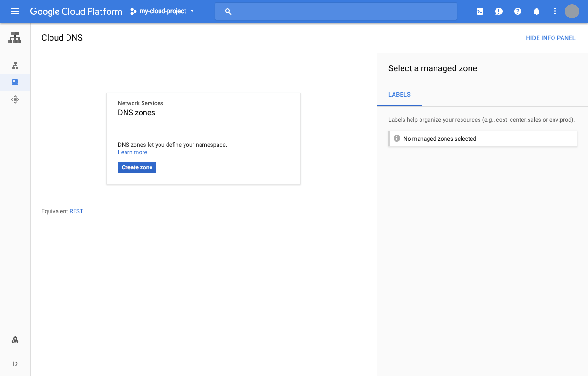Click the 'DNS zones' card title
This screenshot has width=588, height=376.
tap(136, 113)
